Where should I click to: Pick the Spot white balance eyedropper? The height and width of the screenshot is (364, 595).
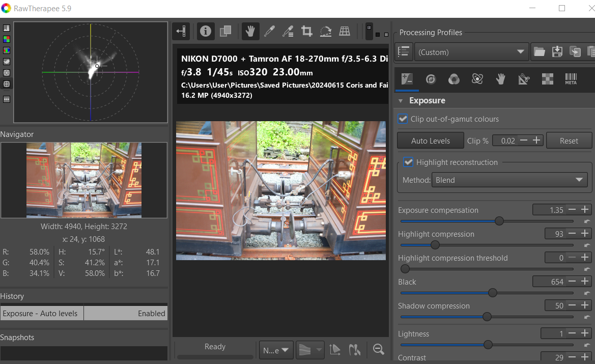click(x=269, y=32)
